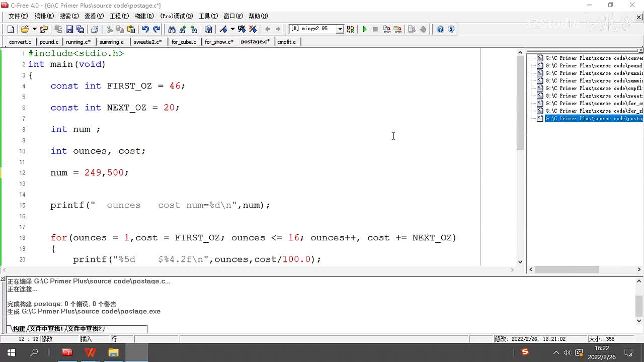Screen dimensions: 644x362
Task: Click the blue info about icon
Action: click(x=451, y=29)
